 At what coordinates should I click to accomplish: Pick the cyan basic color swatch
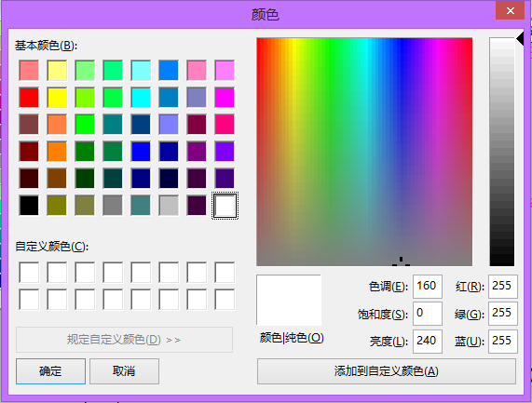point(141,98)
